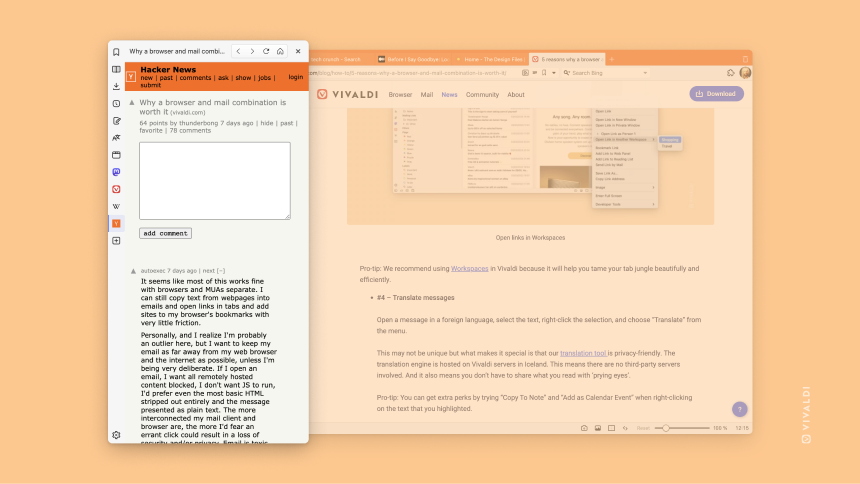Click the Add Web Panel plus icon
Viewport: 860px width, 484px height.
click(x=116, y=240)
